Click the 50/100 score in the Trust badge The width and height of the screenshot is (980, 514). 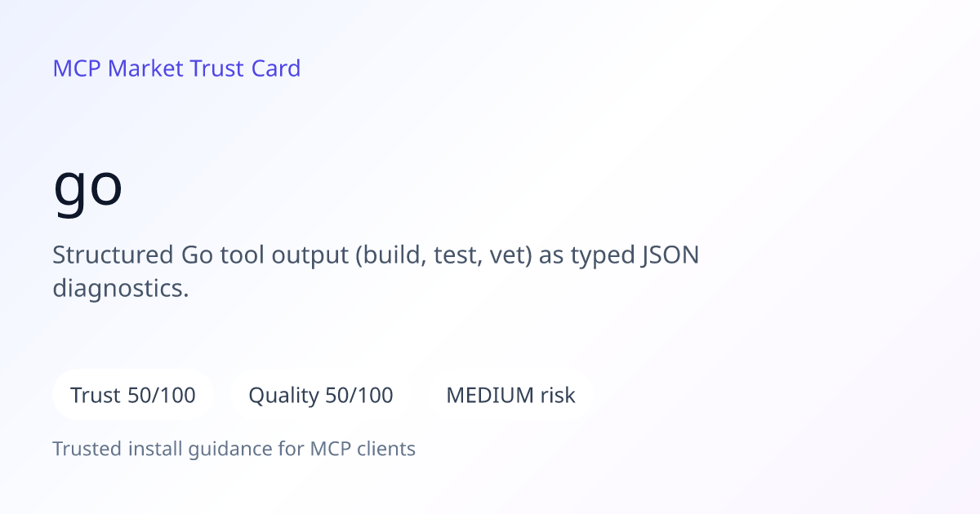pyautogui.click(x=162, y=396)
